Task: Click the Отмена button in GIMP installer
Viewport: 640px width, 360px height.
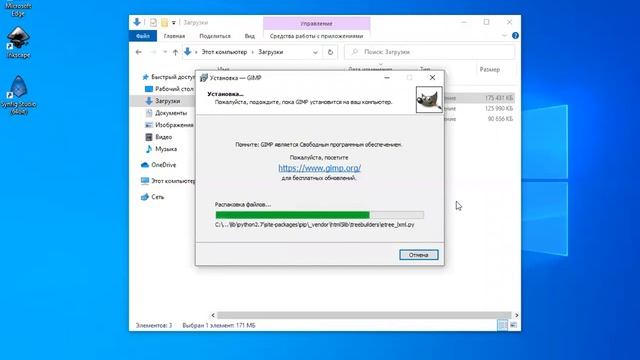Action: pyautogui.click(x=419, y=255)
